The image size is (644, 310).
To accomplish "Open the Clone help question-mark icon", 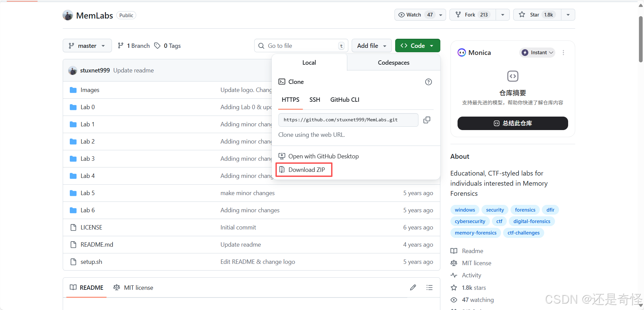I will coord(429,82).
